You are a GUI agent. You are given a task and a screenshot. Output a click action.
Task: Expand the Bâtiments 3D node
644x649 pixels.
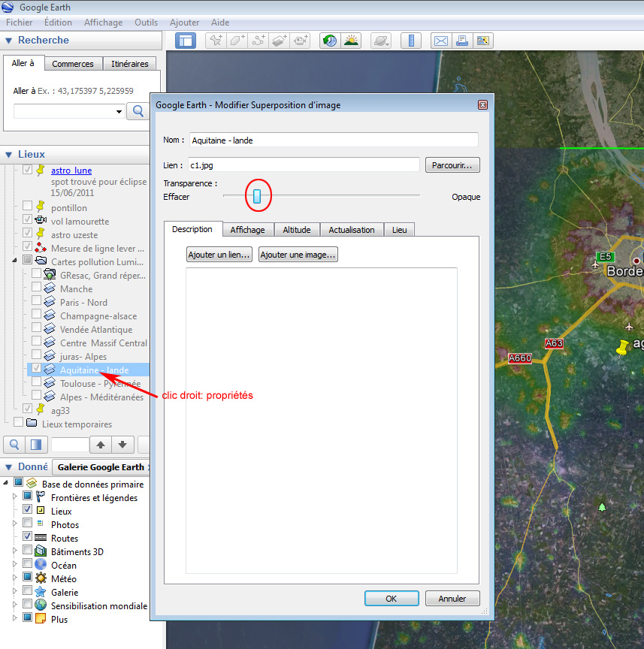pos(14,550)
